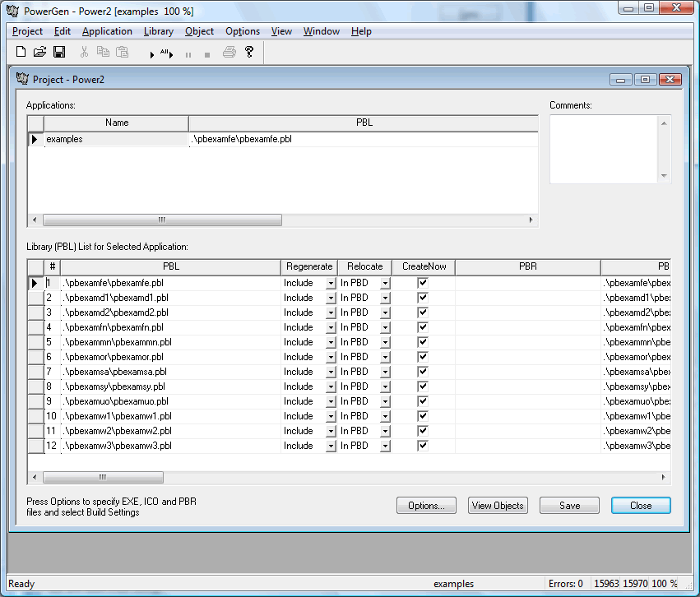Click the floppy disk Save toolbar icon
700x597 pixels.
pos(59,52)
